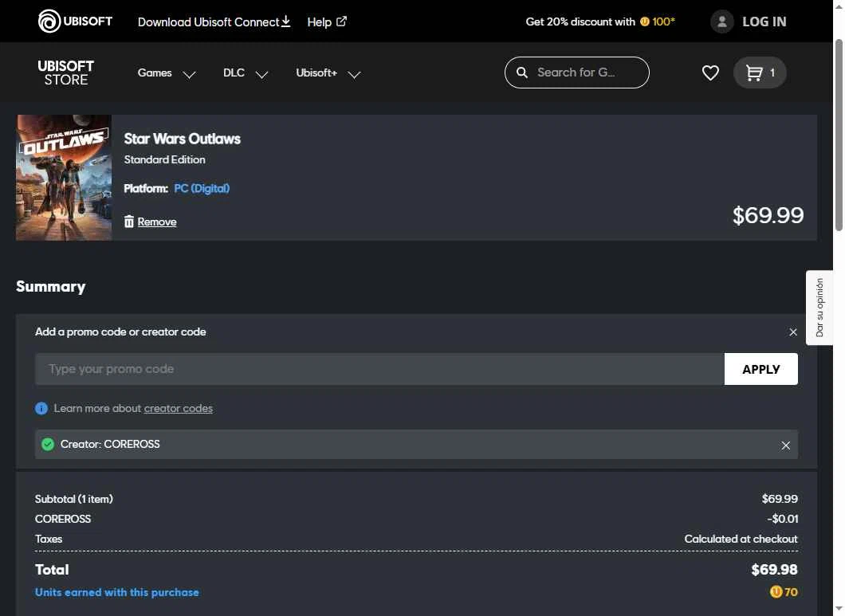Click the $69.99 item price

pyautogui.click(x=768, y=216)
